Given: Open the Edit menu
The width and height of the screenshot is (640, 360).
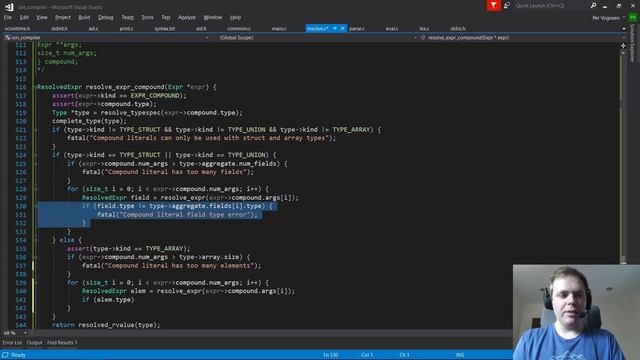Looking at the screenshot, I should click(x=24, y=18).
